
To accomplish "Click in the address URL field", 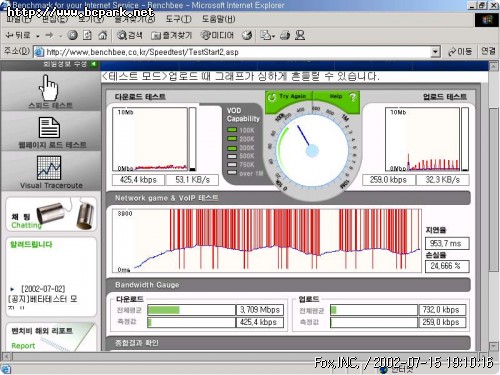I will point(238,52).
